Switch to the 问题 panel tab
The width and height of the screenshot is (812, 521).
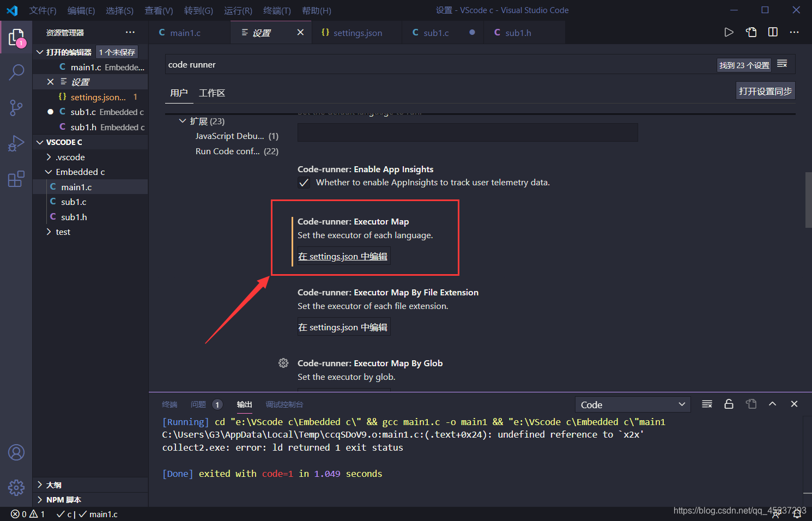pyautogui.click(x=206, y=404)
